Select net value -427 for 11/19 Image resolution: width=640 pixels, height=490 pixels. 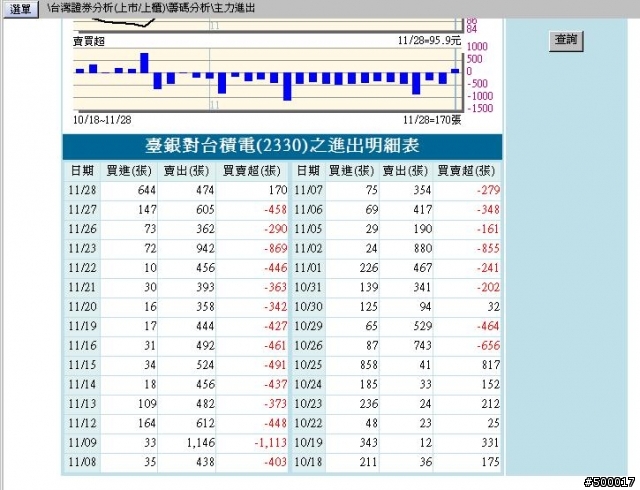(x=275, y=326)
